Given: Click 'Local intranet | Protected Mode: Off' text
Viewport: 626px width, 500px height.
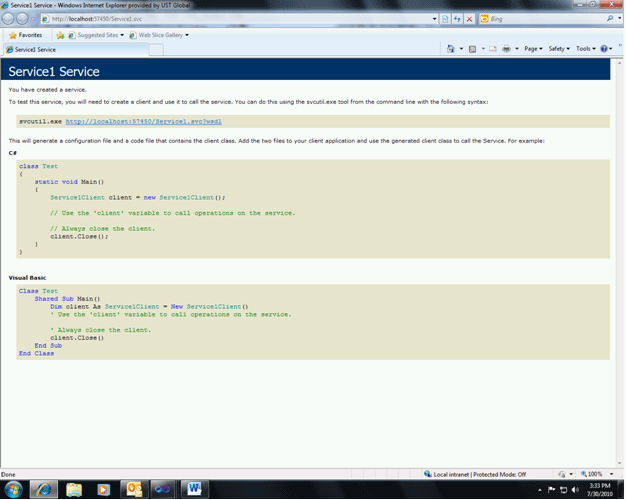Looking at the screenshot, I should tap(479, 474).
